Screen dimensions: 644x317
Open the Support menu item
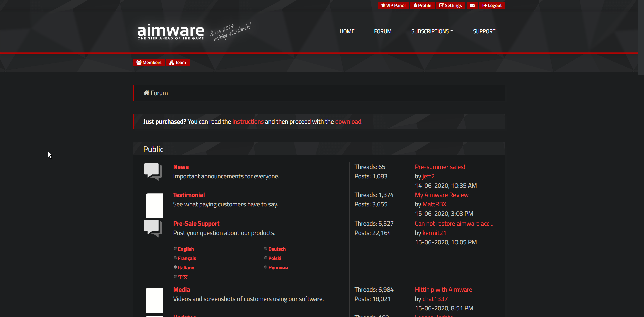point(484,31)
